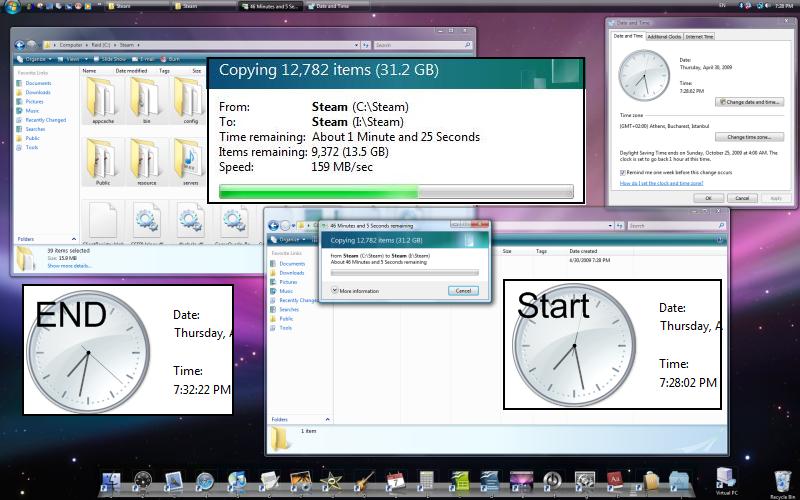Open the blue document writer dock icon
The height and width of the screenshot is (500, 800).
[x=490, y=481]
